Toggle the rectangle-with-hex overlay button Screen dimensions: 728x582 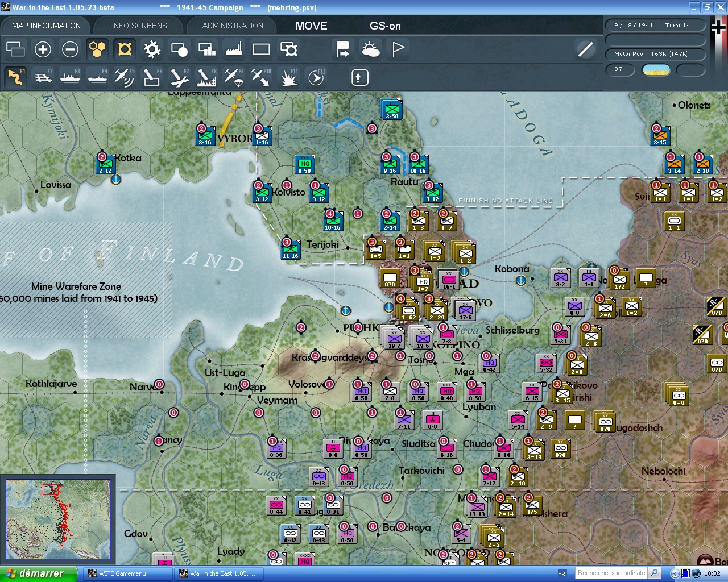coord(289,49)
